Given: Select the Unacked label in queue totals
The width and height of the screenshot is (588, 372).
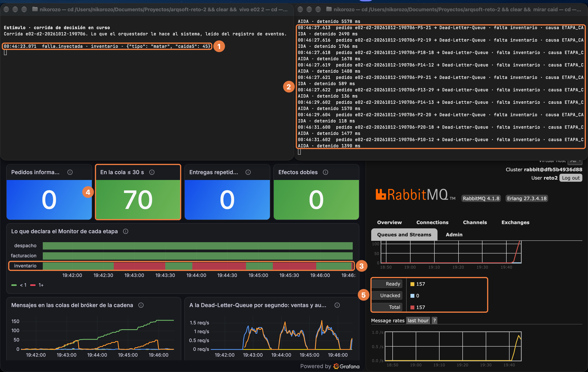Looking at the screenshot, I should click(x=387, y=295).
